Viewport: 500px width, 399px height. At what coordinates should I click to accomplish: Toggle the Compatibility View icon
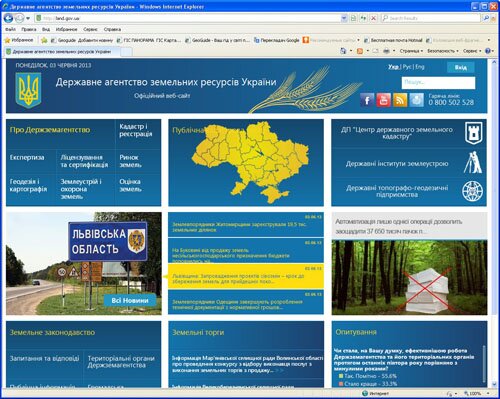coord(353,18)
